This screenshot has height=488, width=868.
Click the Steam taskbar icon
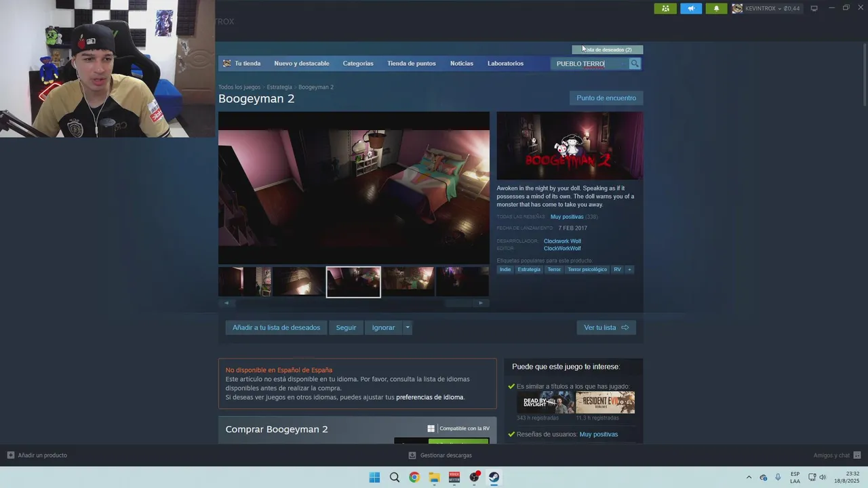(494, 477)
